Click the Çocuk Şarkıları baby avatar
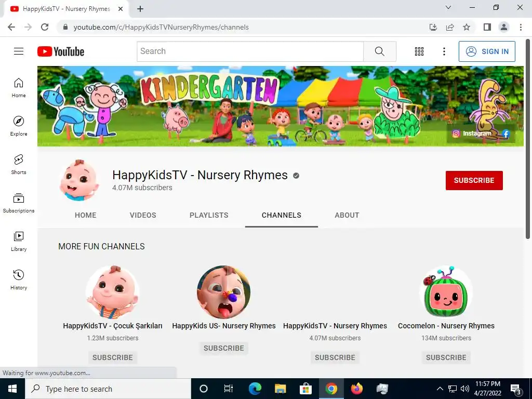 [x=113, y=292]
